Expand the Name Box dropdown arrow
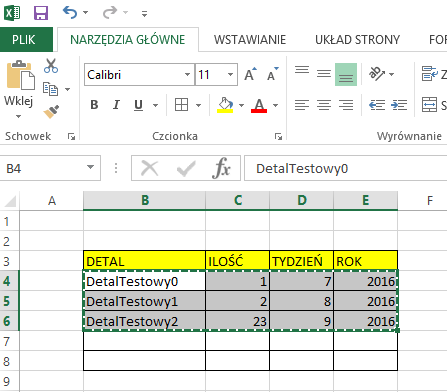Image resolution: width=447 pixels, height=392 pixels. point(90,167)
